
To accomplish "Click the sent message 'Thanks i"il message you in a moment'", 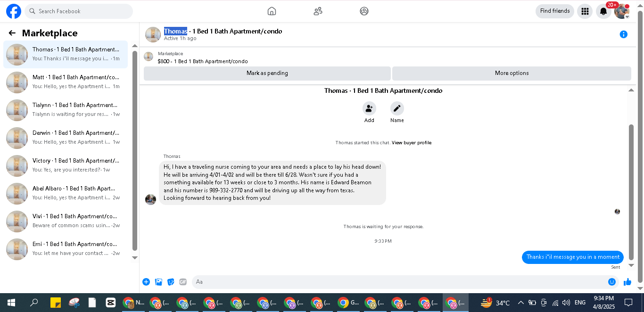I will pyautogui.click(x=573, y=257).
